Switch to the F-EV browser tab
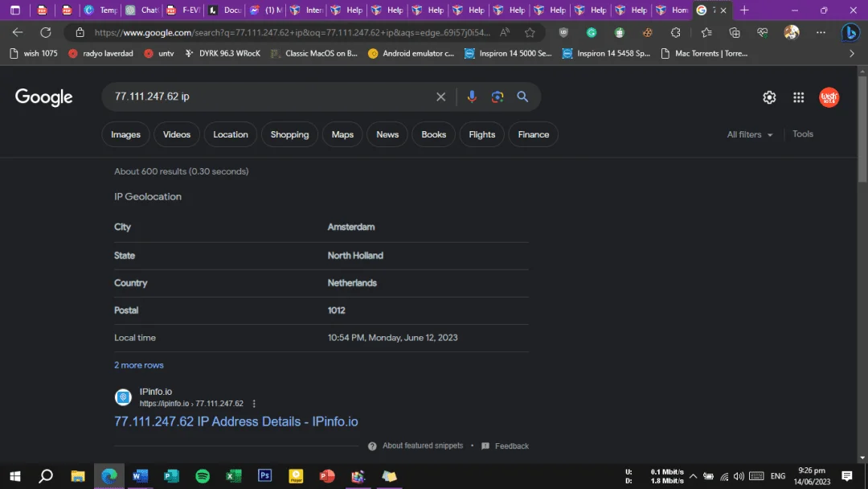This screenshot has height=489, width=868. coord(184,10)
